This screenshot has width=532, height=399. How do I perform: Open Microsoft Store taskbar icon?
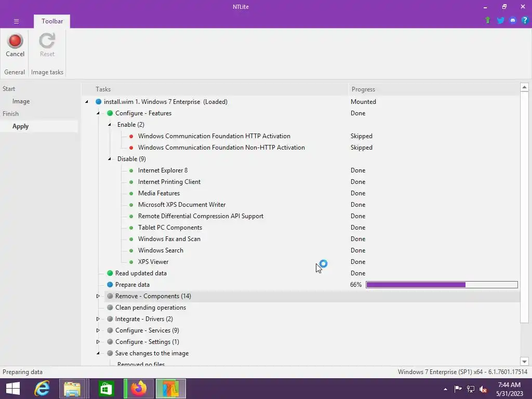(x=106, y=389)
